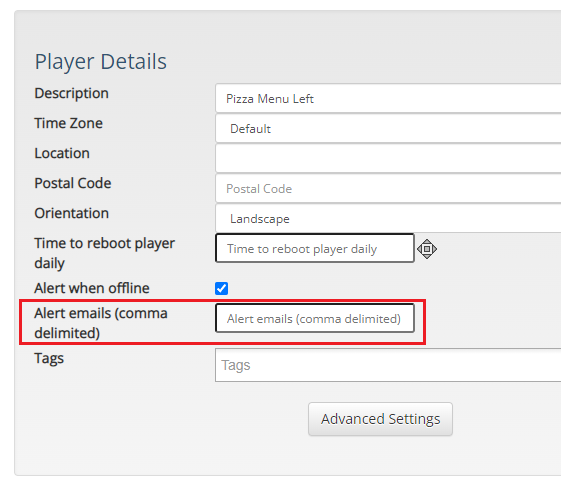Click the Player Details heading
Viewport: 561px width, 494px height.
pos(101,62)
